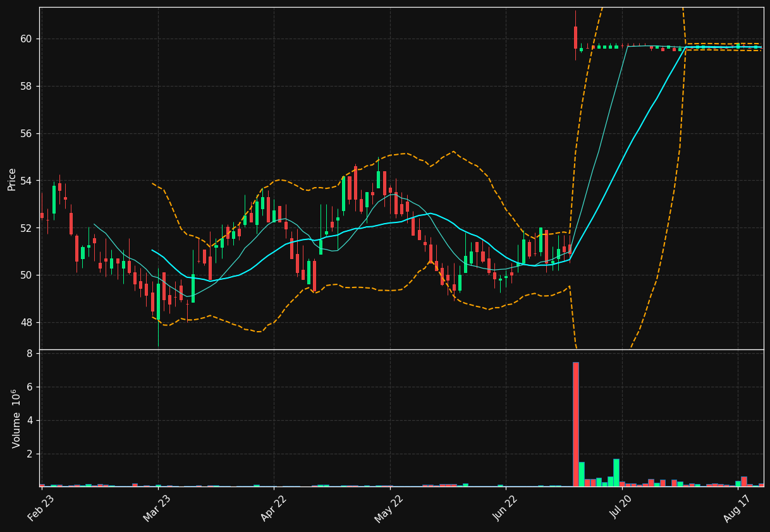Click the "Feb 23" date label
Viewport: 770px width, 532px height.
click(40, 508)
